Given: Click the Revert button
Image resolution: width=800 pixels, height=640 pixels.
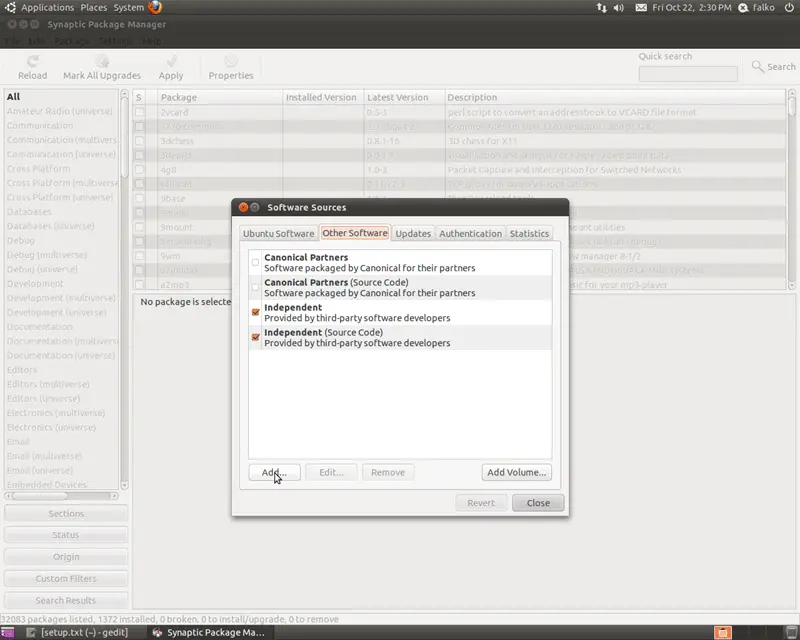Looking at the screenshot, I should (x=481, y=503).
